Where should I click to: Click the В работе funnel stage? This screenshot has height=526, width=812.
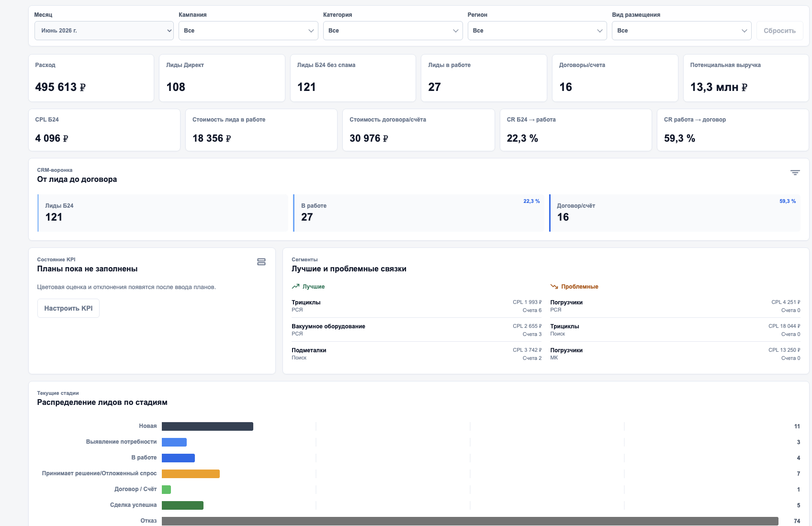coord(418,213)
